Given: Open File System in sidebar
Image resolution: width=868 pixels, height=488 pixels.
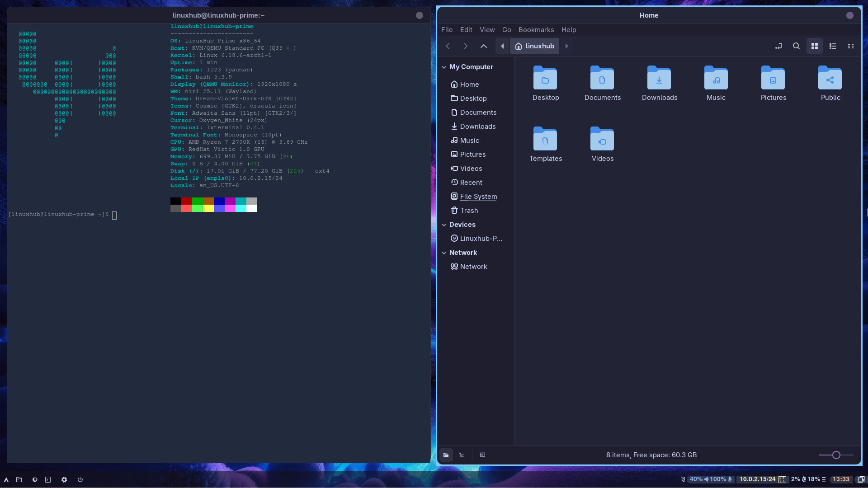Looking at the screenshot, I should point(478,197).
